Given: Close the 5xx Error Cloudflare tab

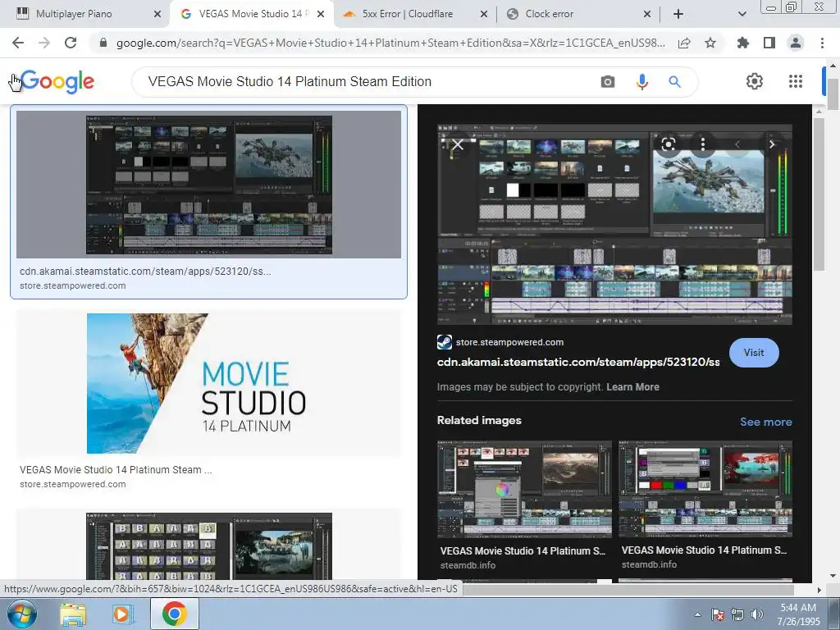Looking at the screenshot, I should [484, 14].
